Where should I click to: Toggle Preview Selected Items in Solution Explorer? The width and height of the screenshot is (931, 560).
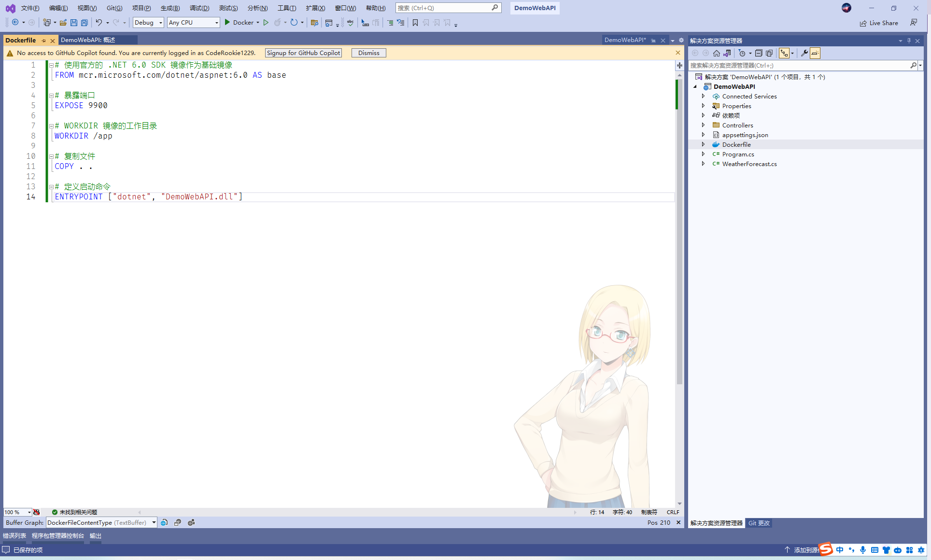coord(815,53)
